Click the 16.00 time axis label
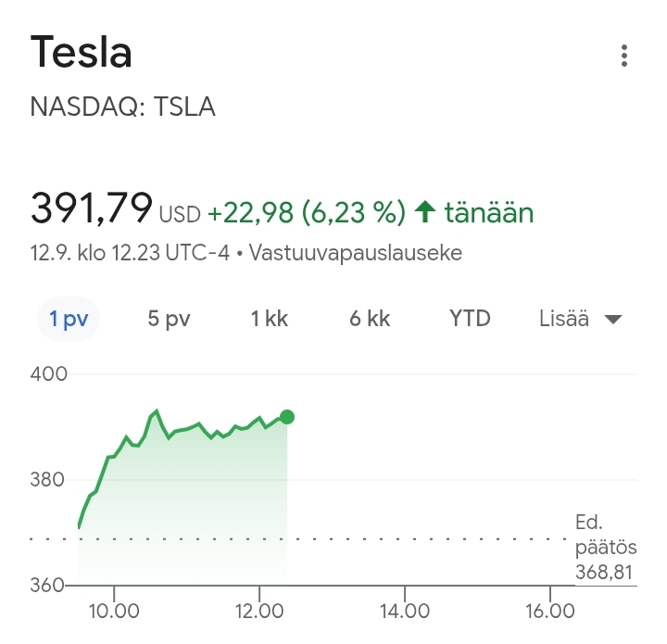 pyautogui.click(x=549, y=612)
